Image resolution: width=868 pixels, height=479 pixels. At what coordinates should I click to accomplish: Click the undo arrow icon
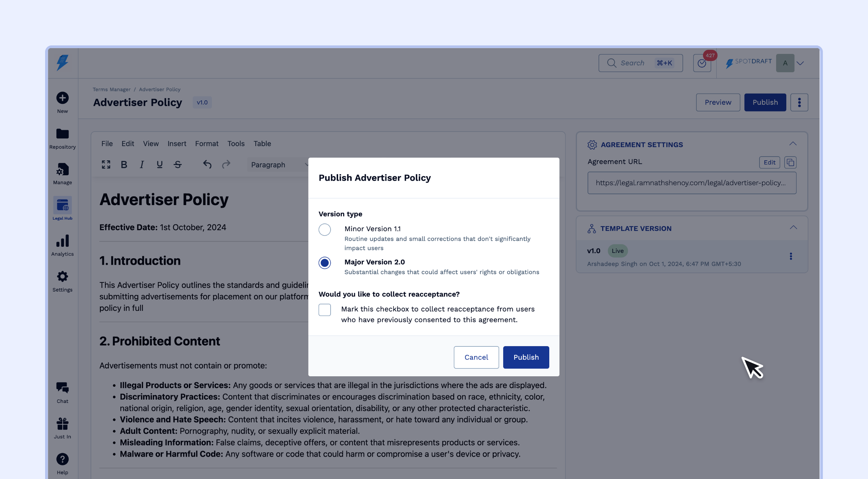click(x=207, y=165)
